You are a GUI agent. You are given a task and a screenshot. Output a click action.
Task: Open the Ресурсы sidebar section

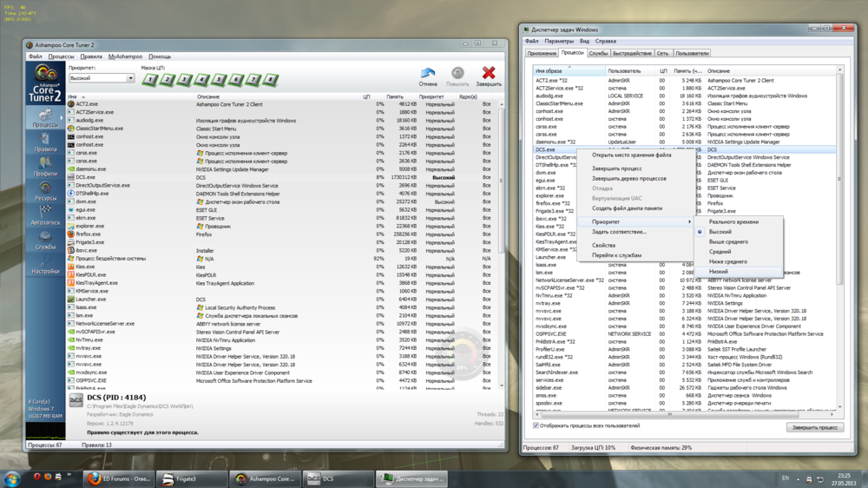tap(45, 190)
